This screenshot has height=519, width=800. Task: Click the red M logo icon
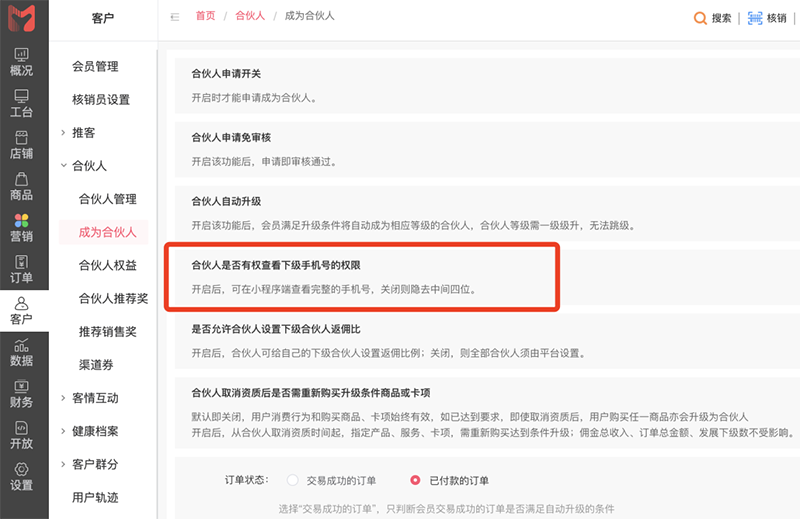[x=21, y=18]
